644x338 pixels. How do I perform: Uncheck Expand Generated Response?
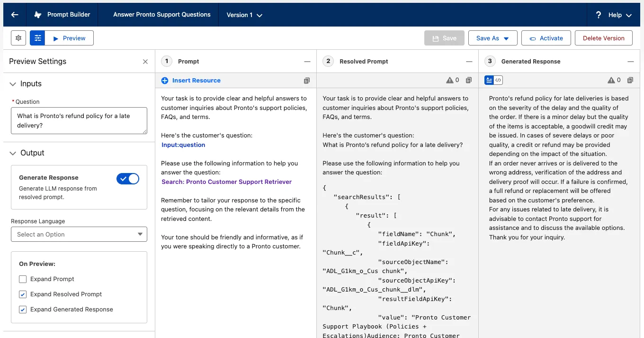pyautogui.click(x=23, y=310)
